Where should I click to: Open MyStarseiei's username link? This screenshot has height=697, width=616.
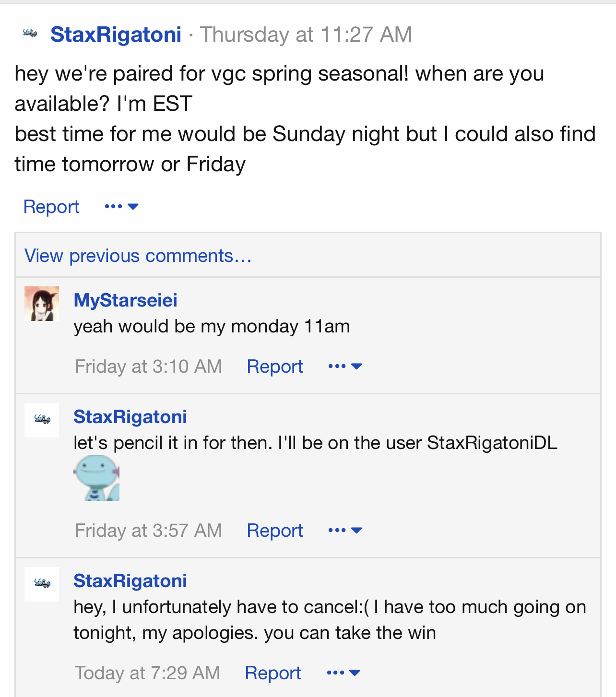tap(125, 300)
